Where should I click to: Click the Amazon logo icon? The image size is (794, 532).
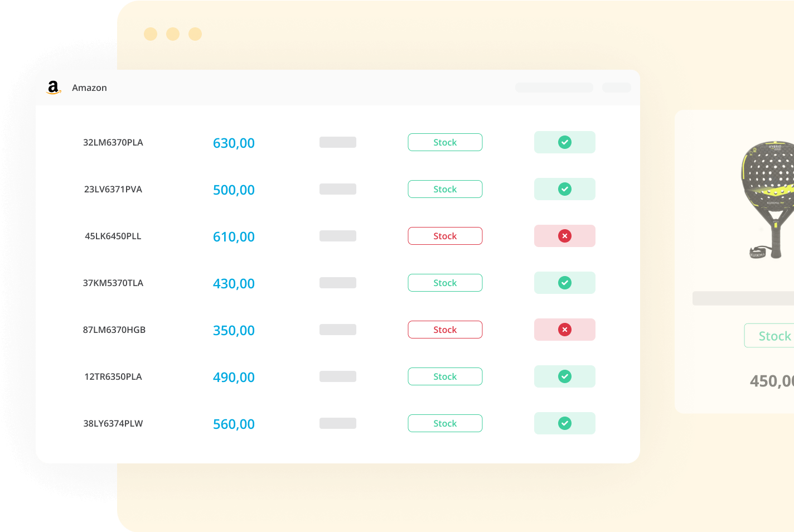point(54,88)
